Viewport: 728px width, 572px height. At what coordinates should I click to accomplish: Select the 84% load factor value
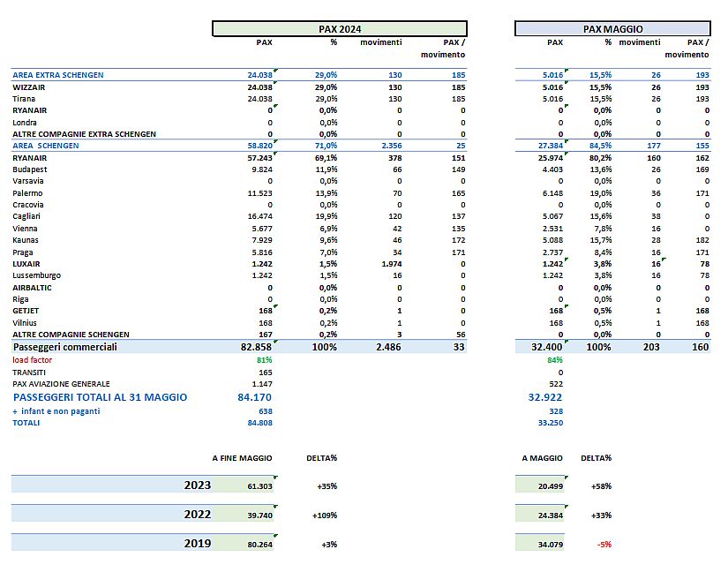[x=555, y=360]
